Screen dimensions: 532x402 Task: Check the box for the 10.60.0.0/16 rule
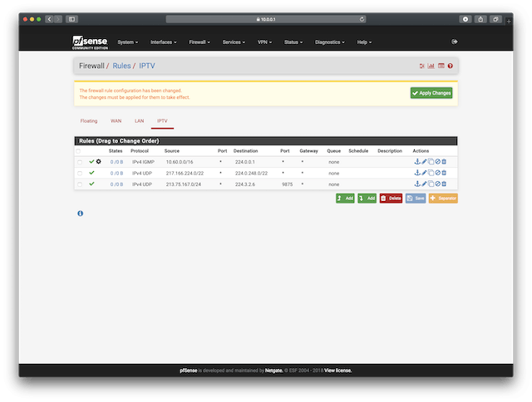tap(80, 162)
